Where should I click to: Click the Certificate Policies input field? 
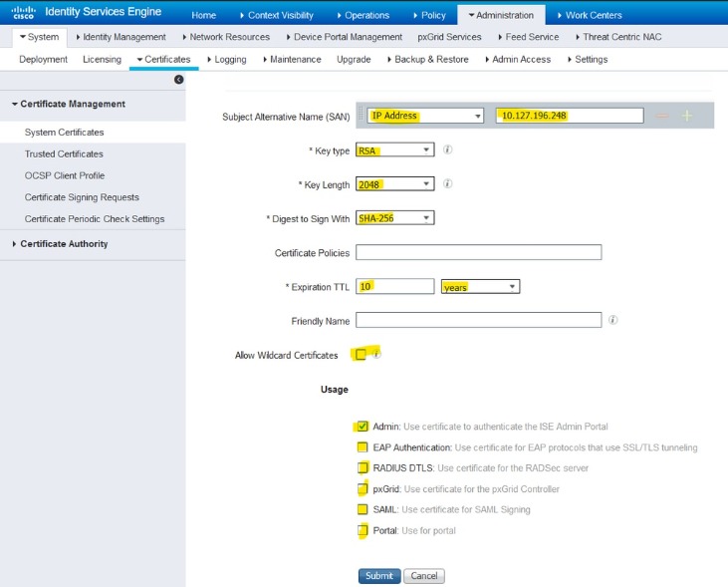click(479, 252)
